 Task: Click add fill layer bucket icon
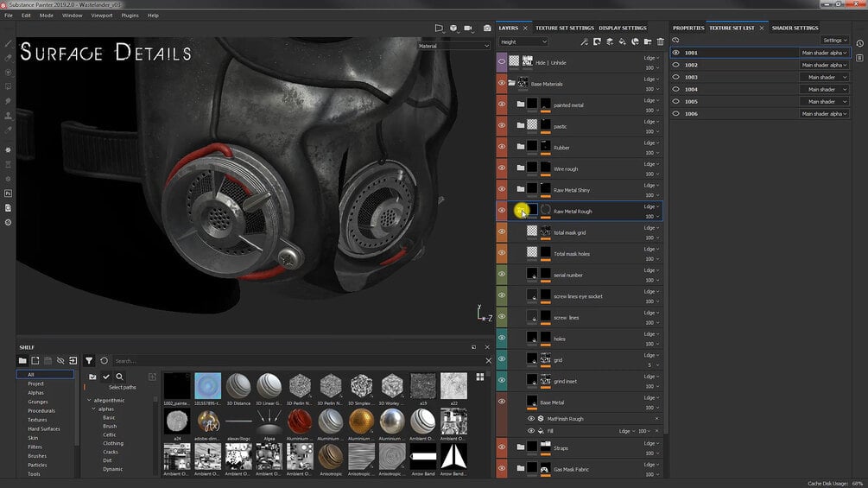622,41
